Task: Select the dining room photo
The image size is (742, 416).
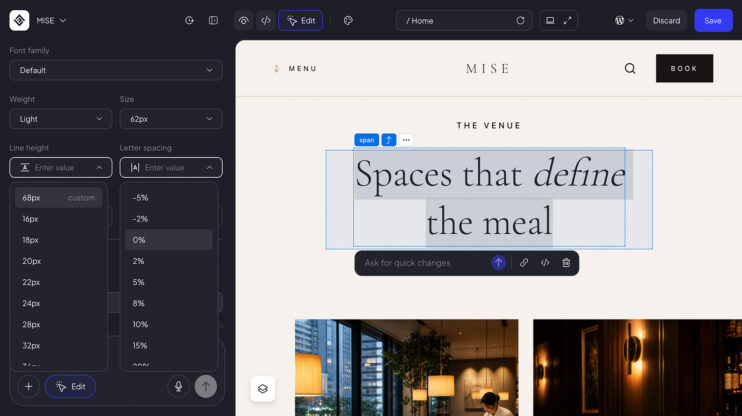Action: tap(406, 368)
